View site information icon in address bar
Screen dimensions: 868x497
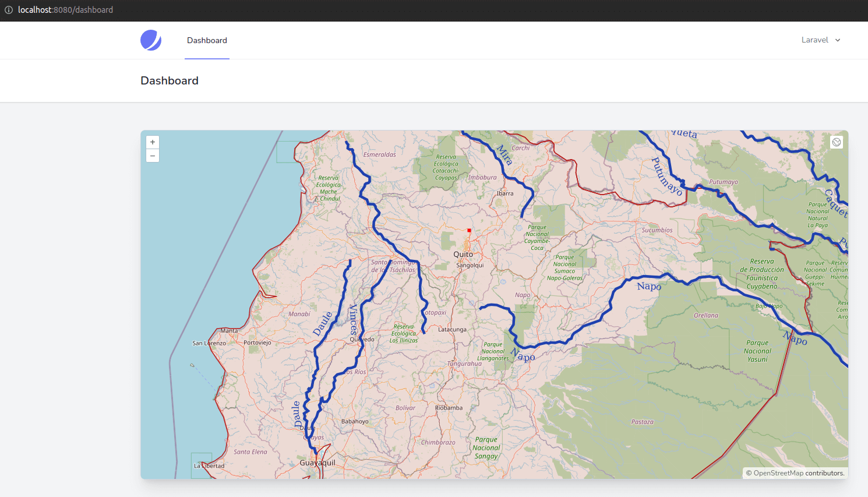9,10
